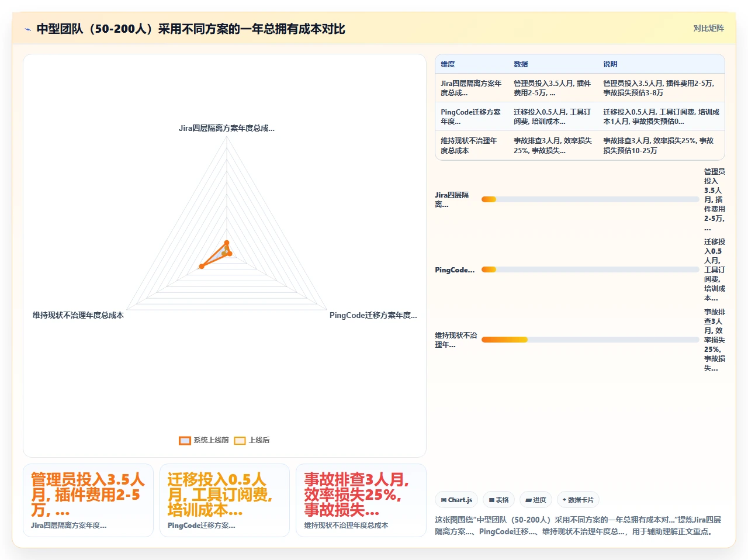This screenshot has width=748, height=560.
Task: Select the Jira四层隔离方案年度总成 table cell
Action: tap(472, 88)
